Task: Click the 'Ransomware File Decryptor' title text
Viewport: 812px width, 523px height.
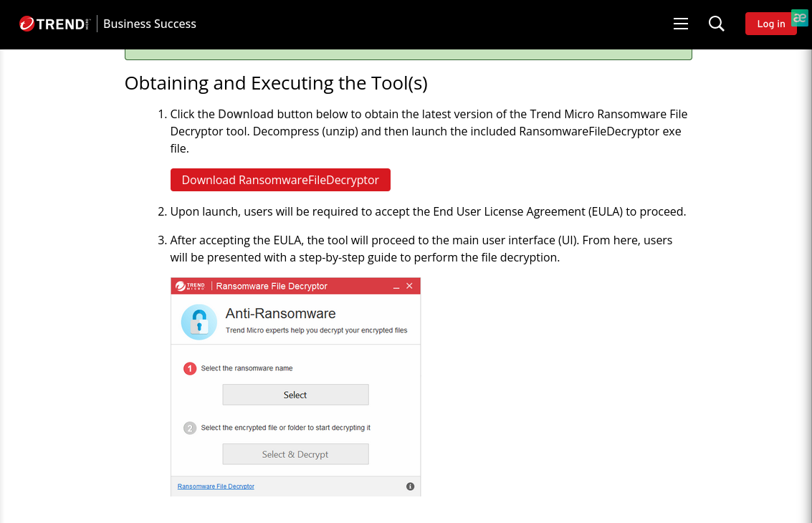Action: click(x=272, y=286)
